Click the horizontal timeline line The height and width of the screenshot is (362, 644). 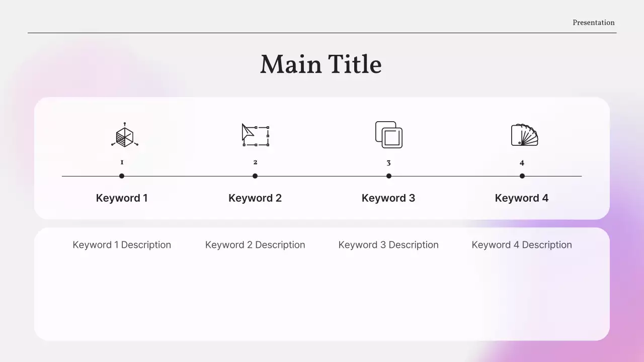click(322, 176)
